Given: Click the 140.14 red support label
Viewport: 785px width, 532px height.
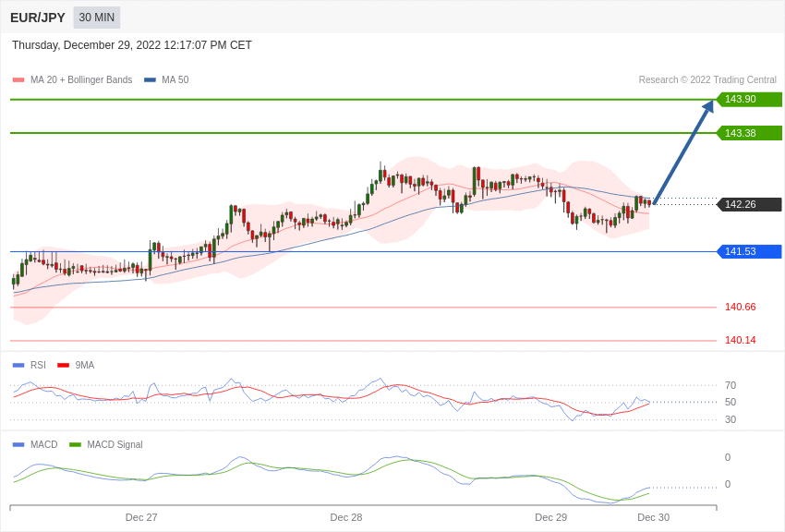Looking at the screenshot, I should pos(740,341).
